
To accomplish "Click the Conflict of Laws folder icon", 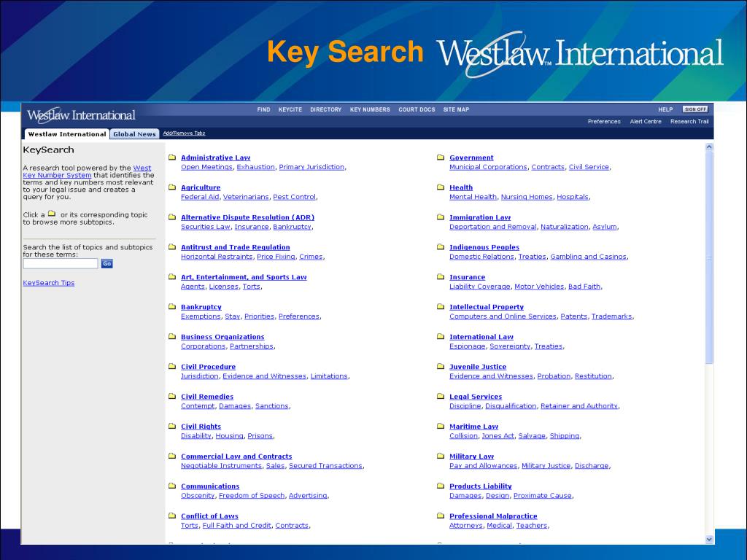I will point(172,516).
